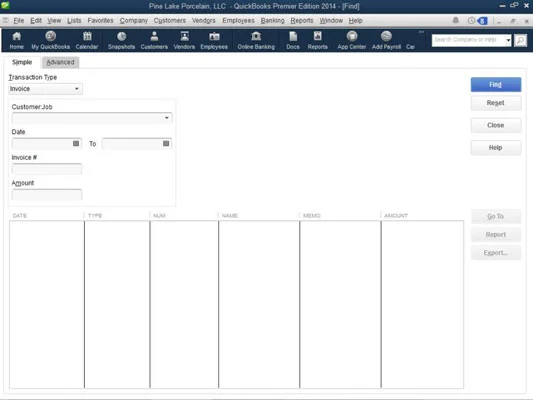Open the Banking menu
533x400 pixels.
click(x=272, y=20)
